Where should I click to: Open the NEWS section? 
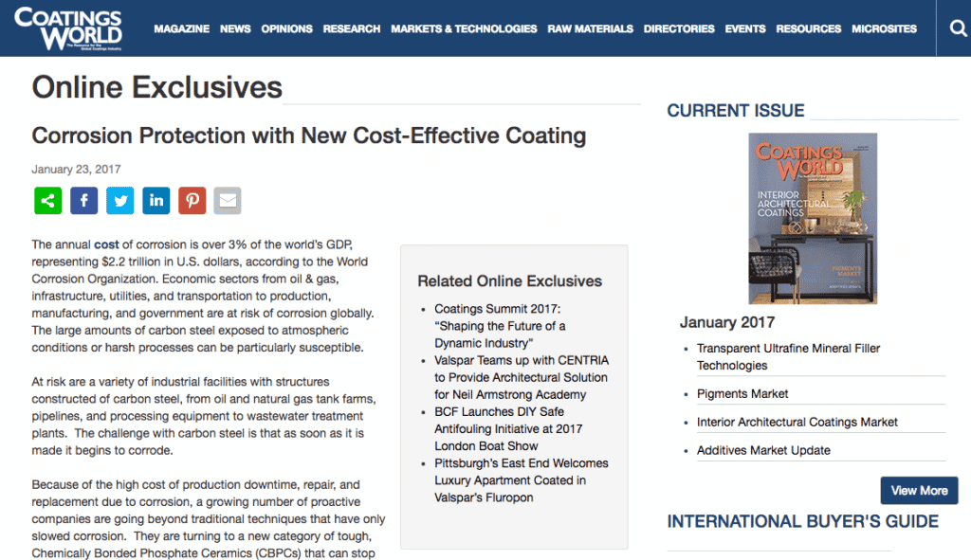(x=234, y=28)
